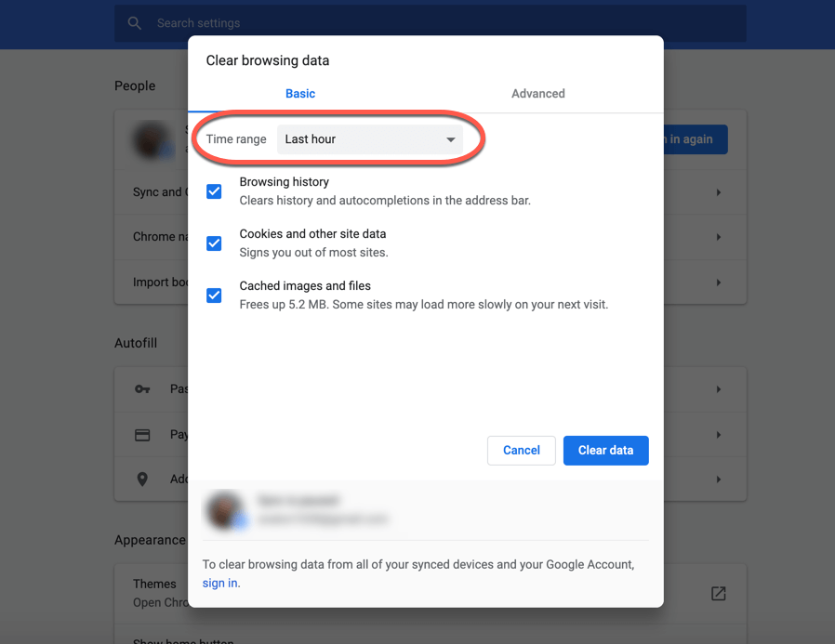Expand the Sync and Google services arrow
Viewport: 835px width, 644px height.
point(719,192)
